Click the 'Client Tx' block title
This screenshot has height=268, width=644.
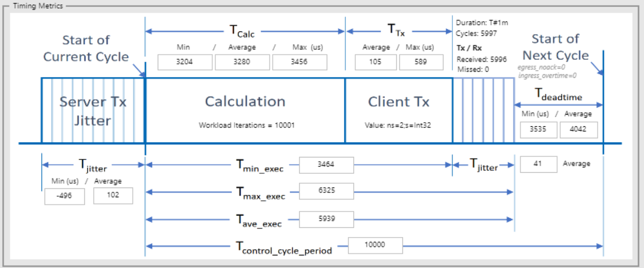tap(398, 102)
